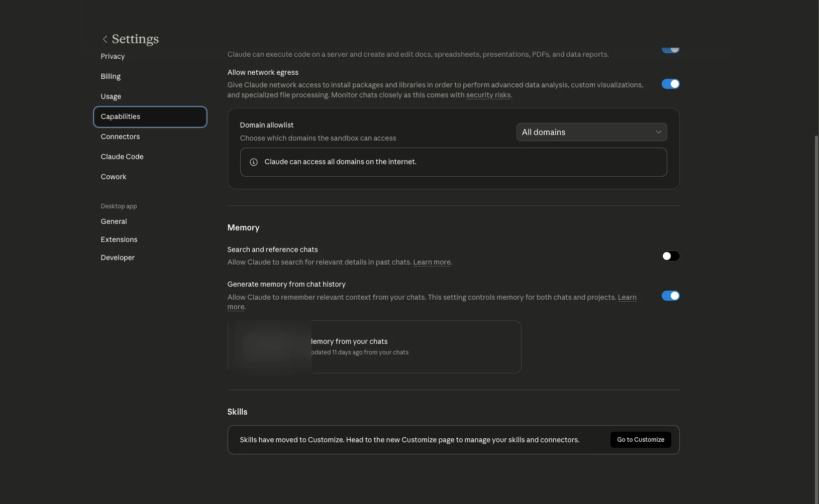Image resolution: width=819 pixels, height=504 pixels.
Task: Click the 'Skills' heading
Action: click(237, 412)
